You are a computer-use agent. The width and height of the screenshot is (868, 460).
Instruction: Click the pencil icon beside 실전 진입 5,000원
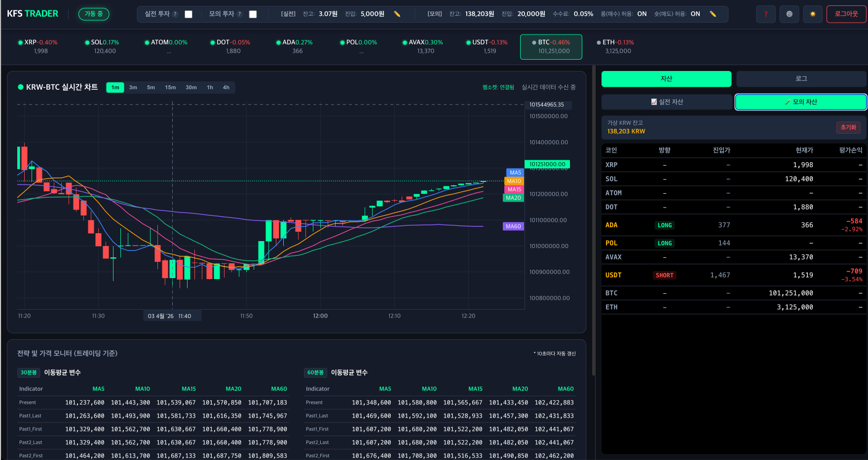point(397,14)
